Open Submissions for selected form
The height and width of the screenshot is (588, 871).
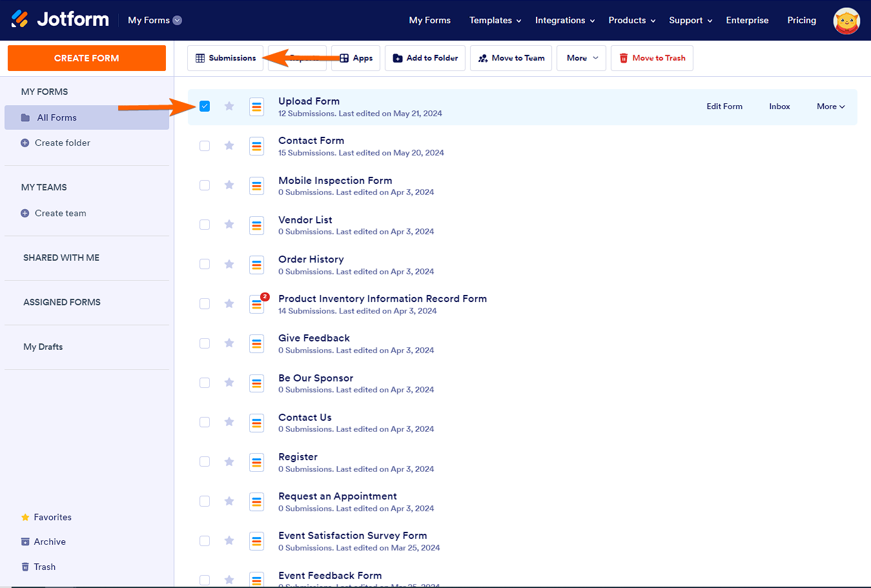(225, 58)
